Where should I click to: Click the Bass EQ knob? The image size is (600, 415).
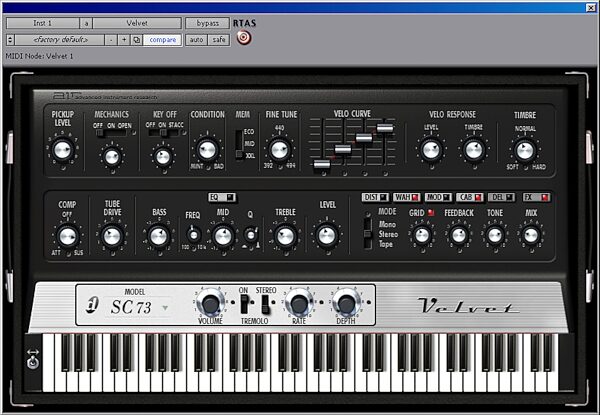click(x=158, y=236)
